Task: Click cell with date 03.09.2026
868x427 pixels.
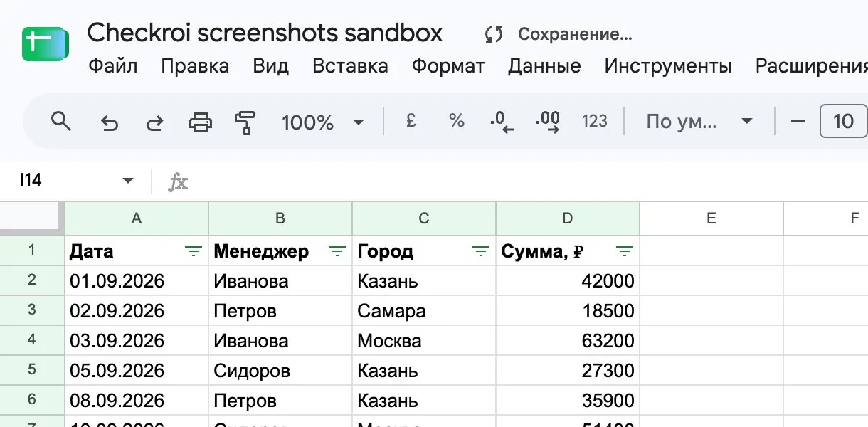Action: [137, 341]
